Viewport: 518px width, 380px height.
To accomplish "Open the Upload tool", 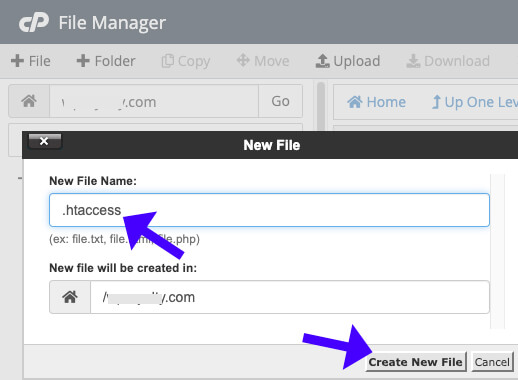I will (x=348, y=61).
